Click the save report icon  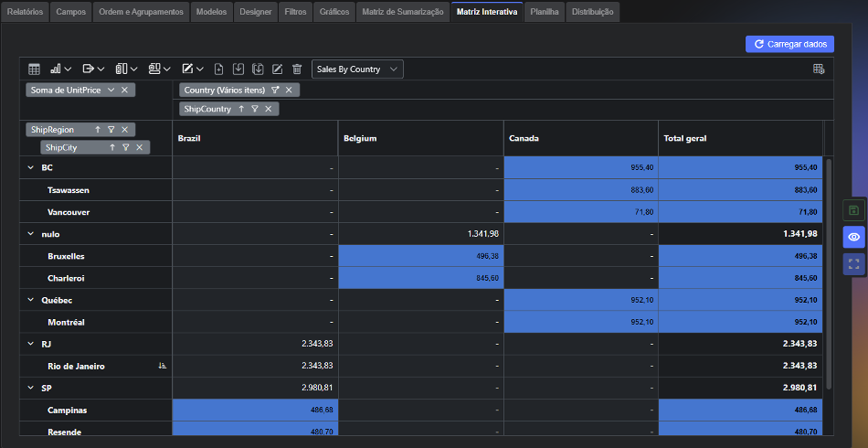[x=238, y=69]
